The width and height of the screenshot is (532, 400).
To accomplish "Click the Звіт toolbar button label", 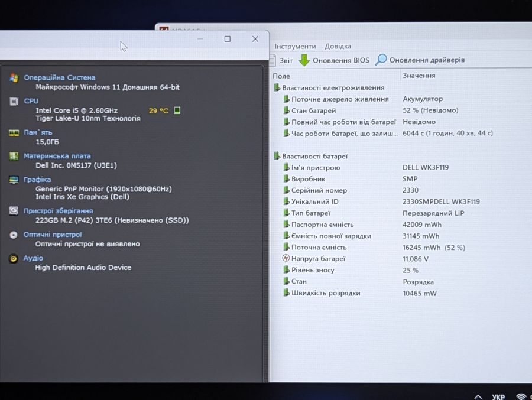I will [x=286, y=60].
